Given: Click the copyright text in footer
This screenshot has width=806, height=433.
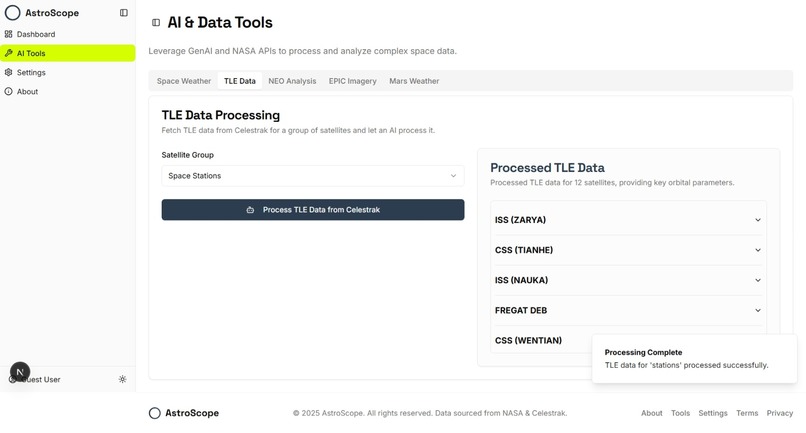Looking at the screenshot, I should (x=430, y=413).
